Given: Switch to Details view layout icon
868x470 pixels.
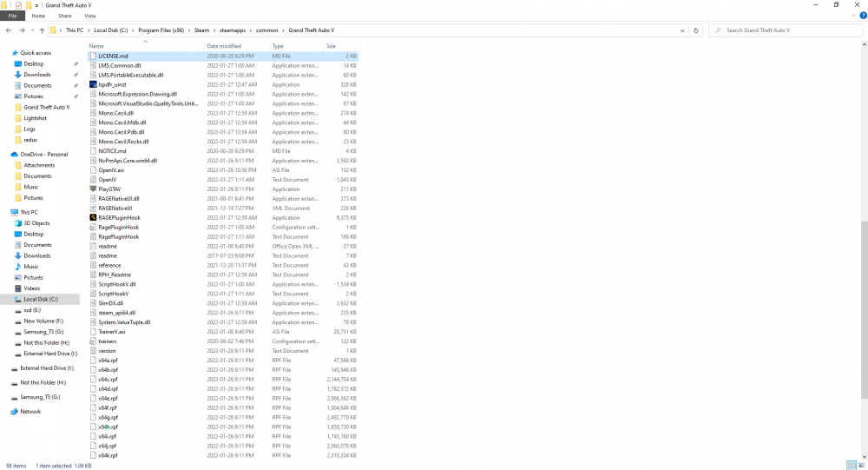Looking at the screenshot, I should pos(852,466).
